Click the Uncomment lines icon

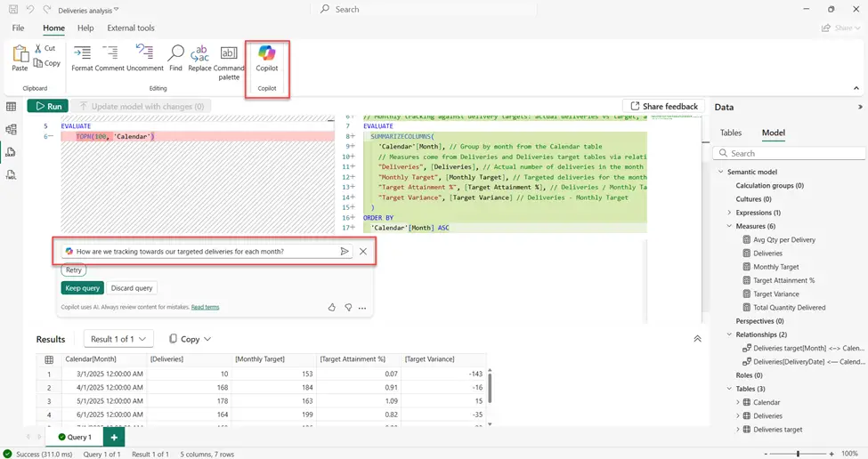144,57
